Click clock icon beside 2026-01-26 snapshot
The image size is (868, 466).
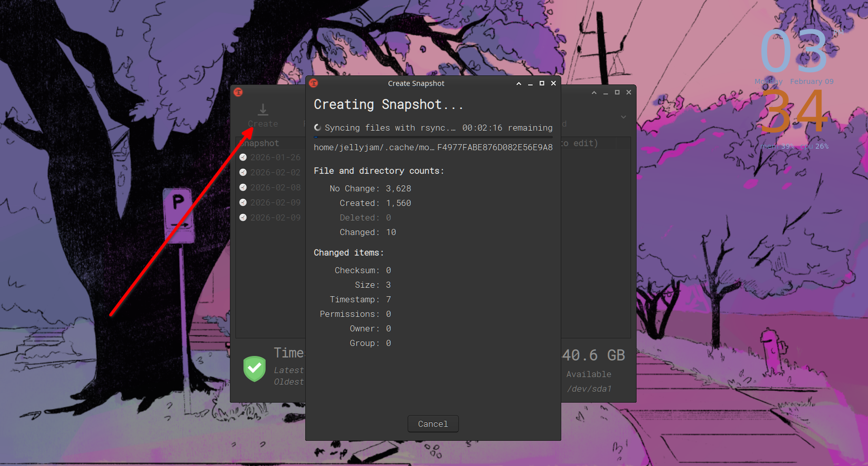pyautogui.click(x=243, y=157)
